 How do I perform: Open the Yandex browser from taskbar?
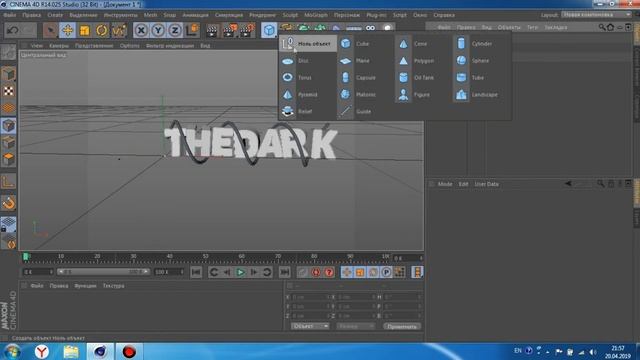41,351
